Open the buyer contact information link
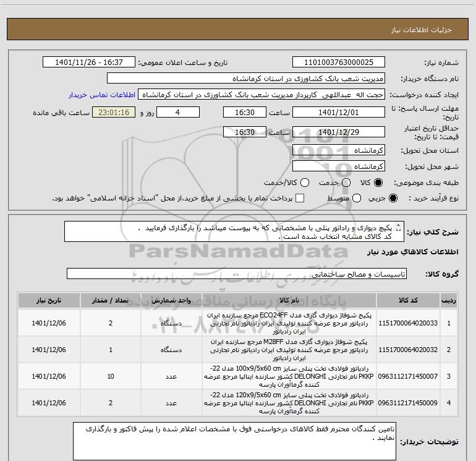This screenshot has width=476, height=461. [102, 95]
